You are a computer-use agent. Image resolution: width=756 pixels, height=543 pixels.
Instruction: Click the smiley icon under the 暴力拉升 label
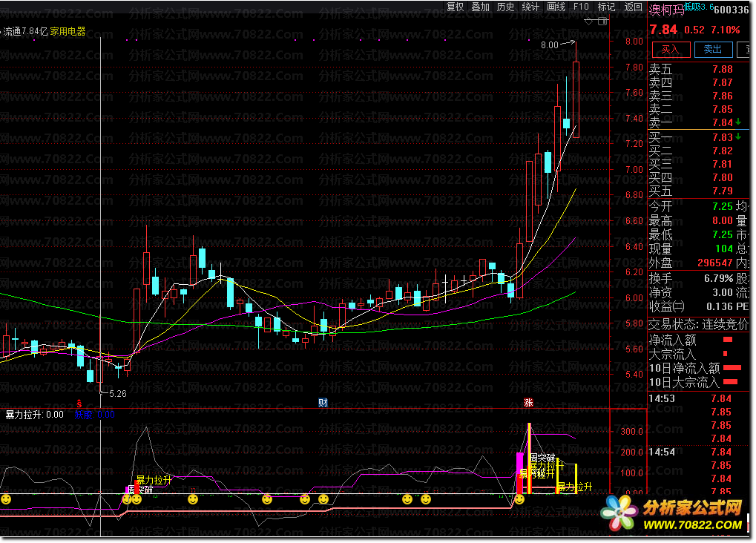click(137, 499)
